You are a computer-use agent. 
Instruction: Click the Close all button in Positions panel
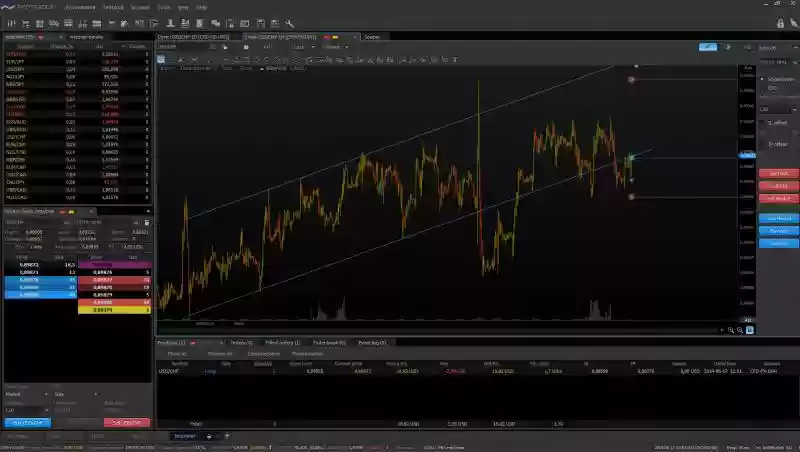coord(177,354)
